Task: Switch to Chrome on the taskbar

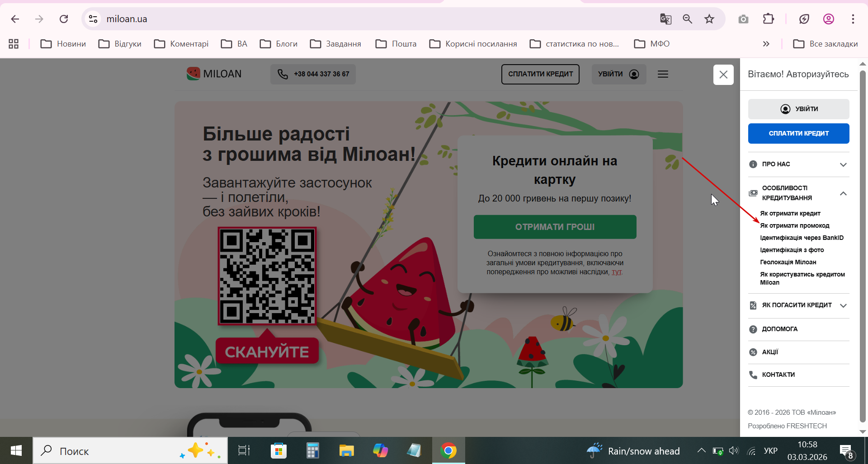Action: click(x=448, y=450)
